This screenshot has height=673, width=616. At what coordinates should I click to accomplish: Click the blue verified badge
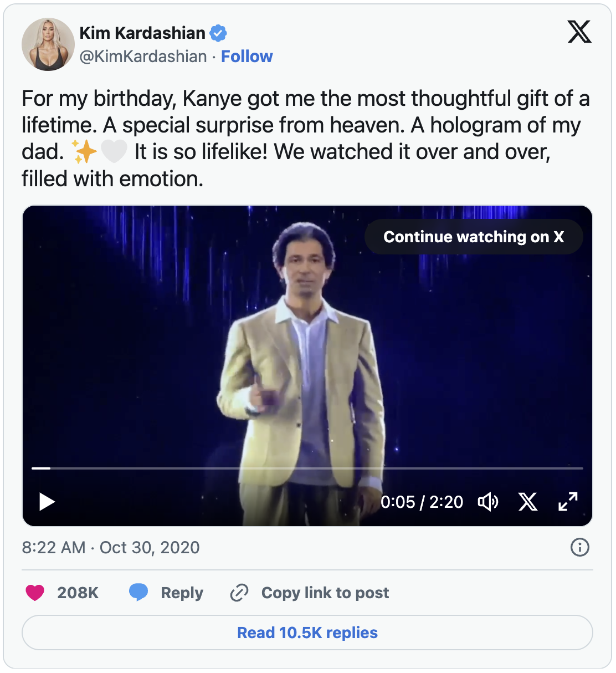(218, 33)
